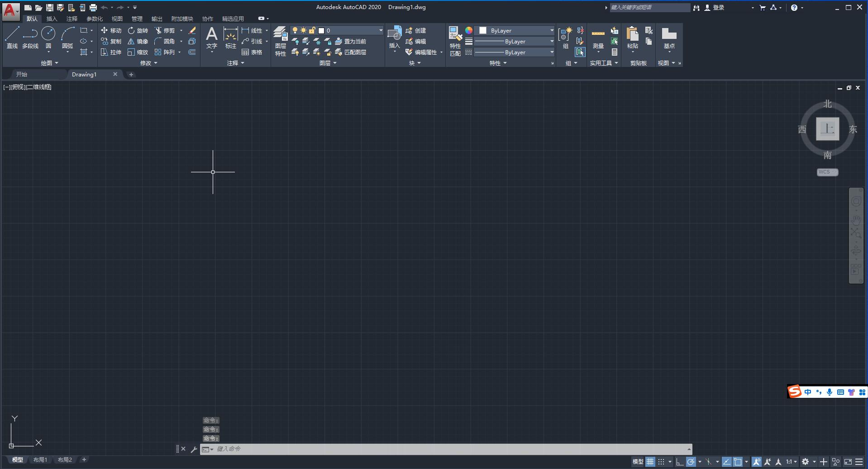Viewport: 868px width, 469px height.
Task: Click the Leader (引线) tool
Action: tap(252, 41)
